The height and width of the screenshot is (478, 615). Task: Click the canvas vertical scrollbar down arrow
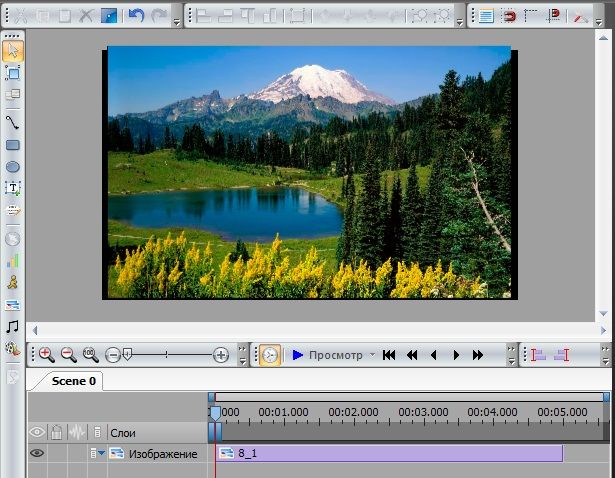(x=603, y=313)
